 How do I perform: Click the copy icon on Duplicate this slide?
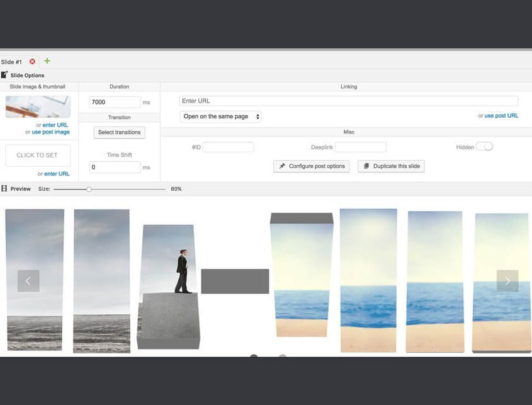pyautogui.click(x=366, y=166)
